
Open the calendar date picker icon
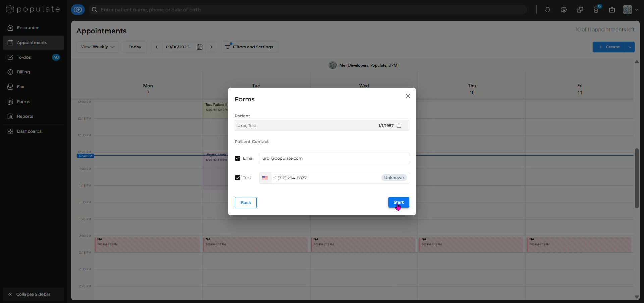[x=200, y=47]
